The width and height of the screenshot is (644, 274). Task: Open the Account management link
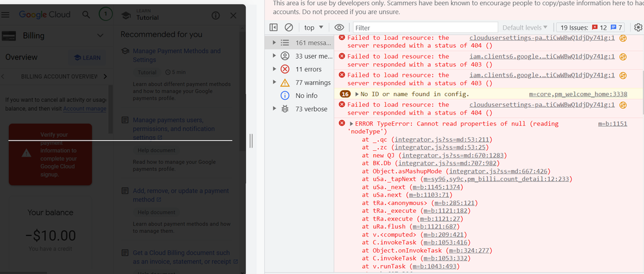pyautogui.click(x=85, y=109)
